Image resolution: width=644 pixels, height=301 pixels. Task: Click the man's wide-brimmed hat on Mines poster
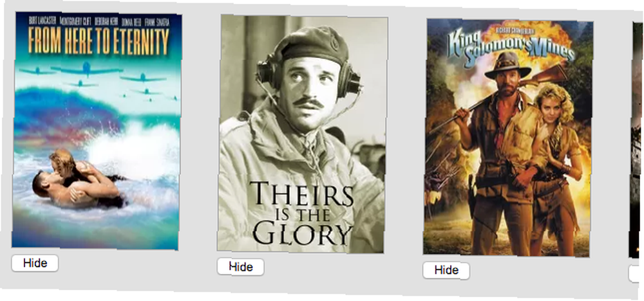point(507,66)
